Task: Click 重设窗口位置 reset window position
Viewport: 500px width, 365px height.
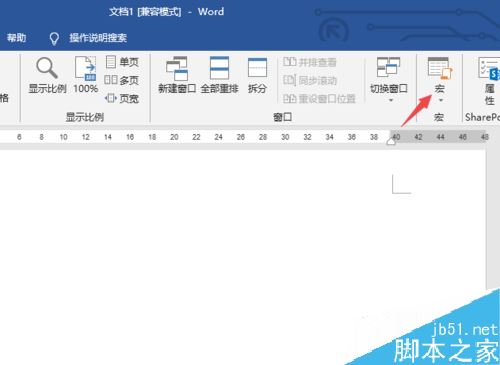Action: [x=319, y=98]
